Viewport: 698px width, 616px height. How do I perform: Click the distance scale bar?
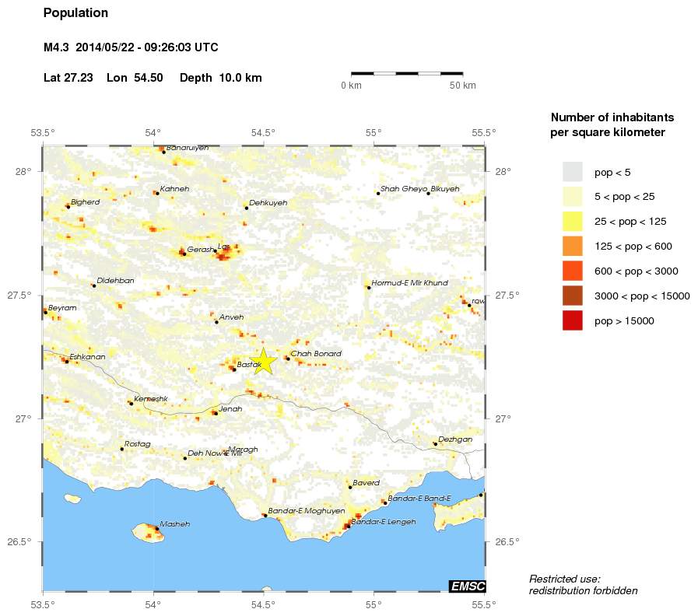point(407,73)
